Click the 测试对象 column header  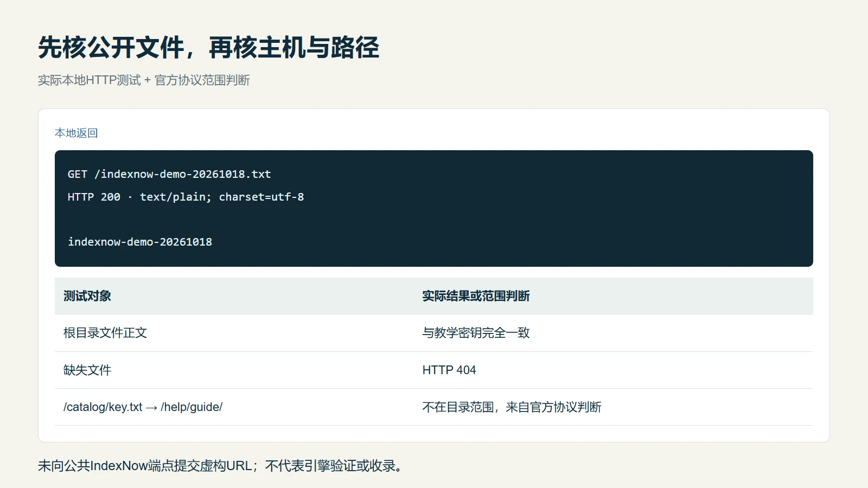(234, 296)
